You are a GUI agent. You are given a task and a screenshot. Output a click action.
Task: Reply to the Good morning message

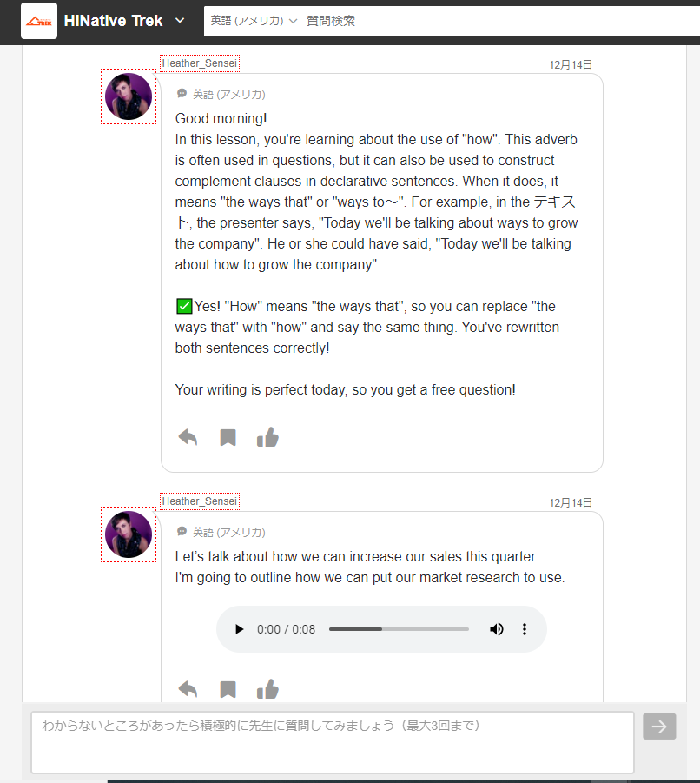[x=188, y=437]
